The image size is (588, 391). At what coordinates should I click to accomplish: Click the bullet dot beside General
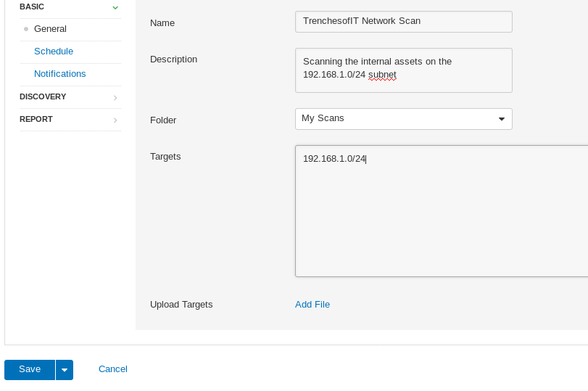pos(26,29)
